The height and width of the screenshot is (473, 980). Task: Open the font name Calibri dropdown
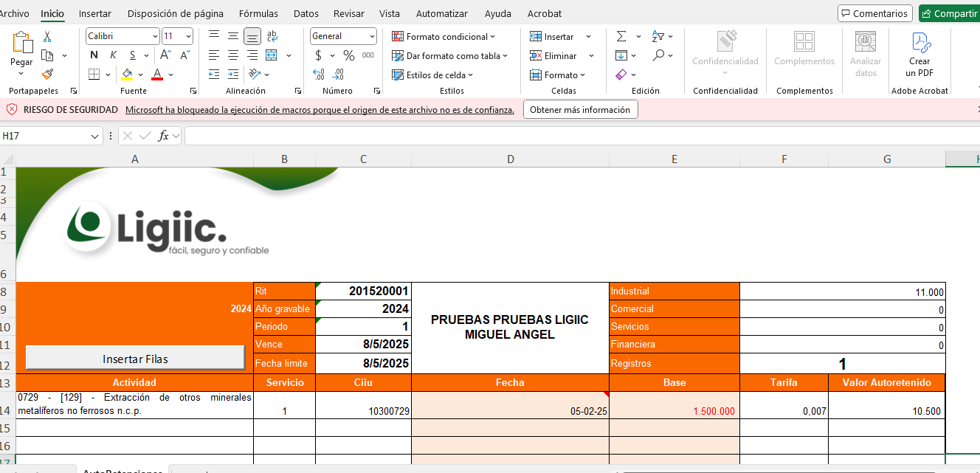155,36
